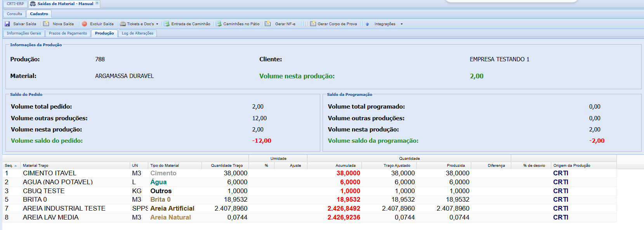The height and width of the screenshot is (230, 644).
Task: Click the Diferença column header
Action: 491,166
